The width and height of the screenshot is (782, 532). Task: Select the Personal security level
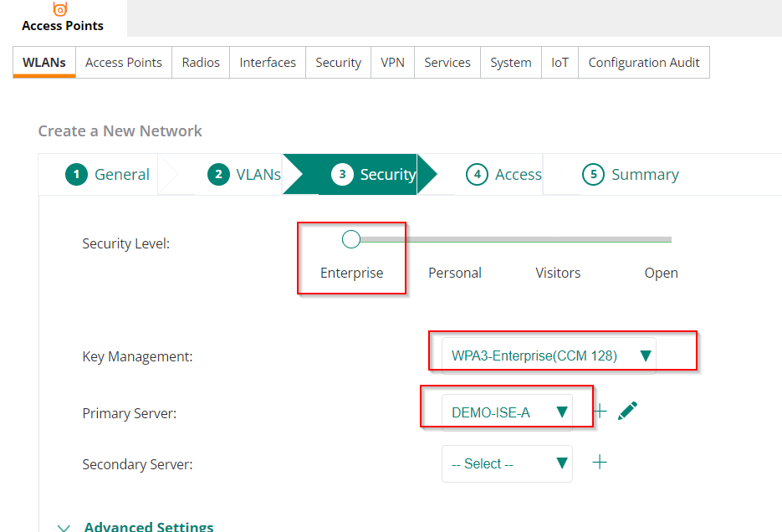click(455, 273)
